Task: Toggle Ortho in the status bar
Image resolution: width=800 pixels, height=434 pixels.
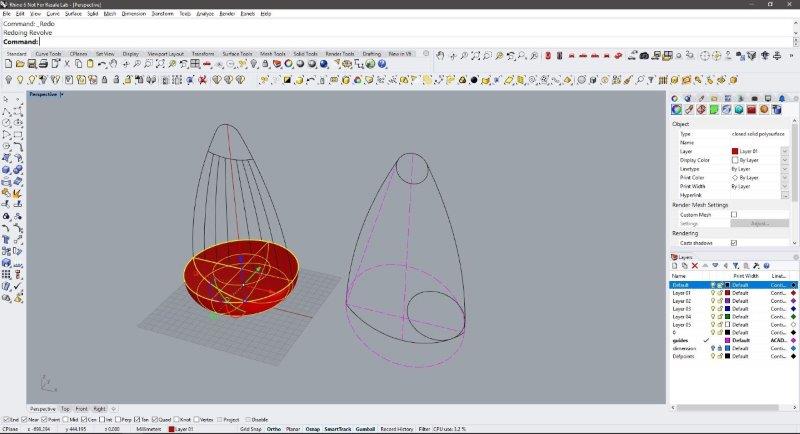Action: (x=273, y=429)
